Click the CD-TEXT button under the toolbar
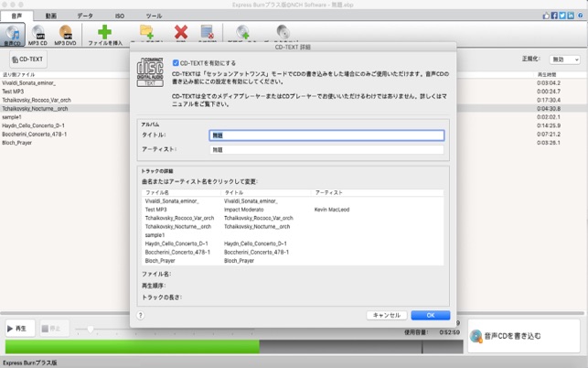Image resolution: width=588 pixels, height=368 pixels. click(x=28, y=60)
